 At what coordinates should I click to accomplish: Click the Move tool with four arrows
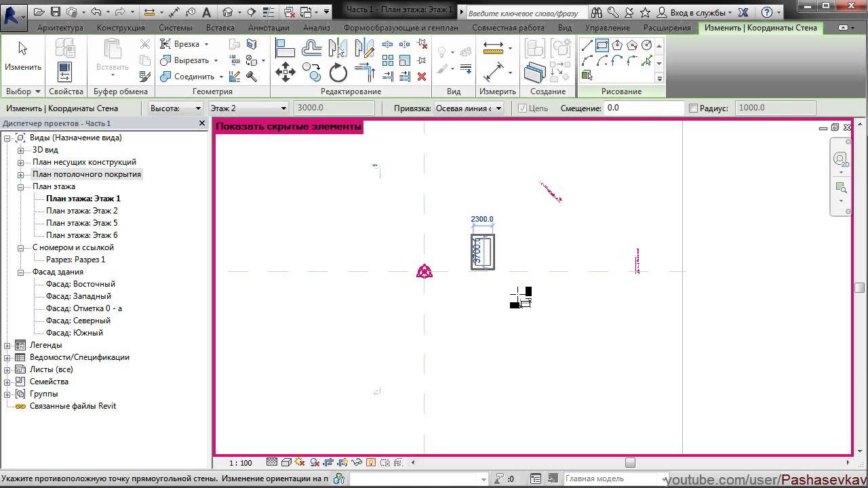pyautogui.click(x=285, y=73)
